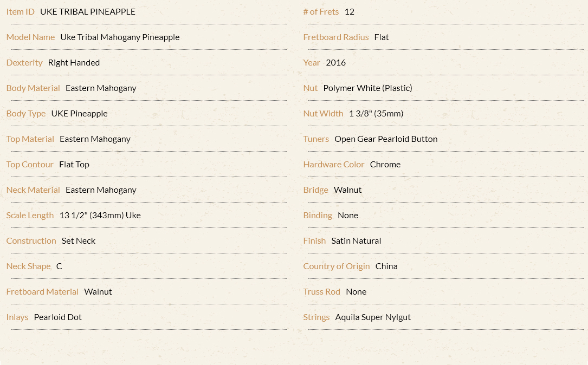The width and height of the screenshot is (588, 365).
Task: Click the UKE Pineapple body type value
Action: click(x=80, y=114)
